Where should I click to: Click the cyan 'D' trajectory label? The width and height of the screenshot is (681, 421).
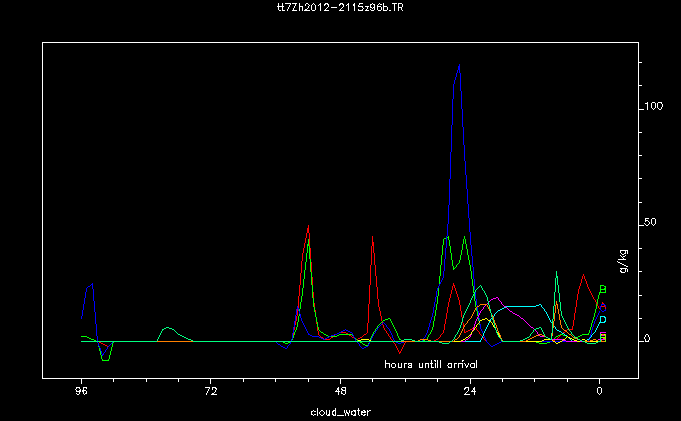click(602, 320)
